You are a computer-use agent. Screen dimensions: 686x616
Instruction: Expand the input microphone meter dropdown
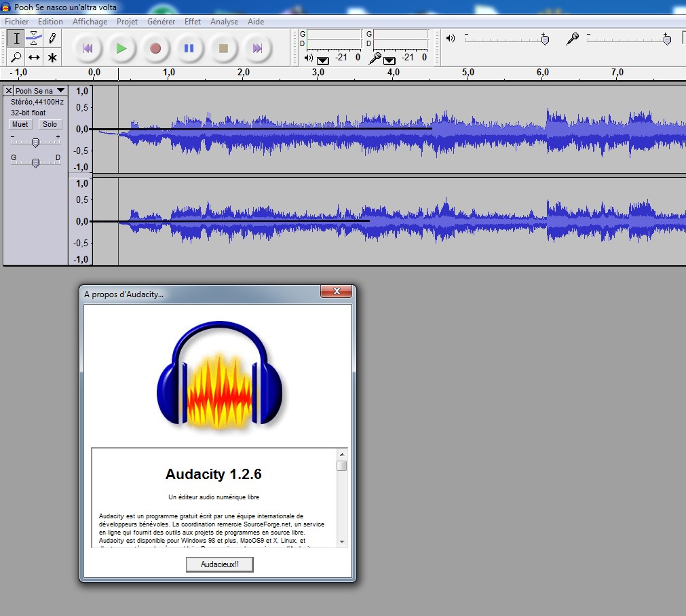coord(389,60)
